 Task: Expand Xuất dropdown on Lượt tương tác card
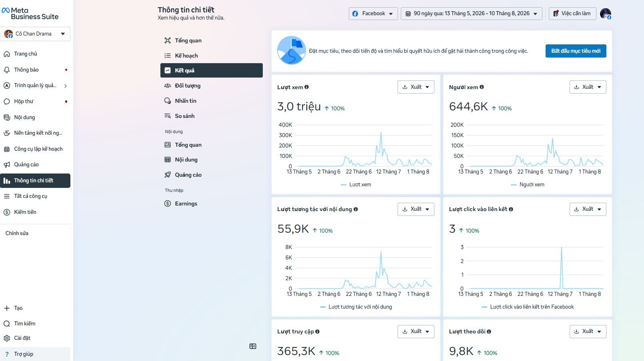point(416,209)
